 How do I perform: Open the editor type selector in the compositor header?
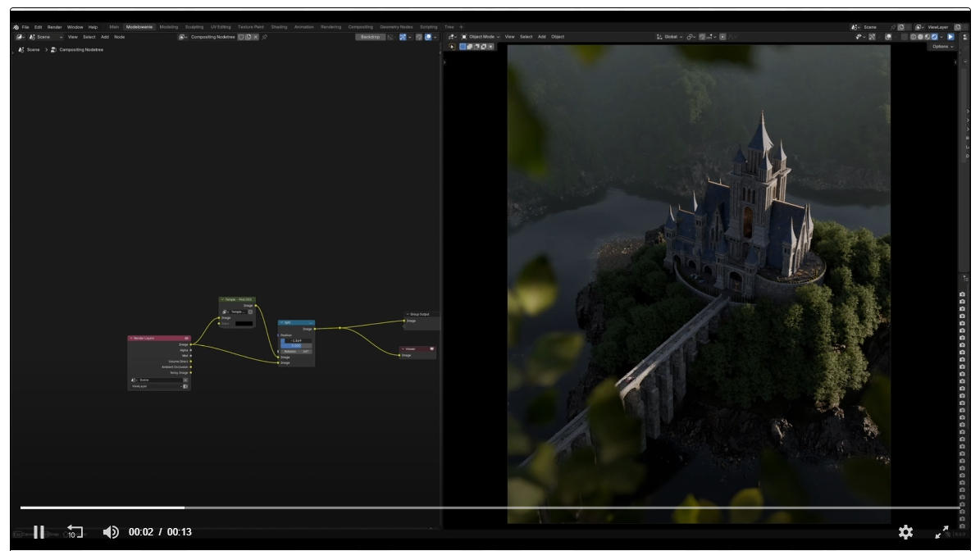click(18, 37)
